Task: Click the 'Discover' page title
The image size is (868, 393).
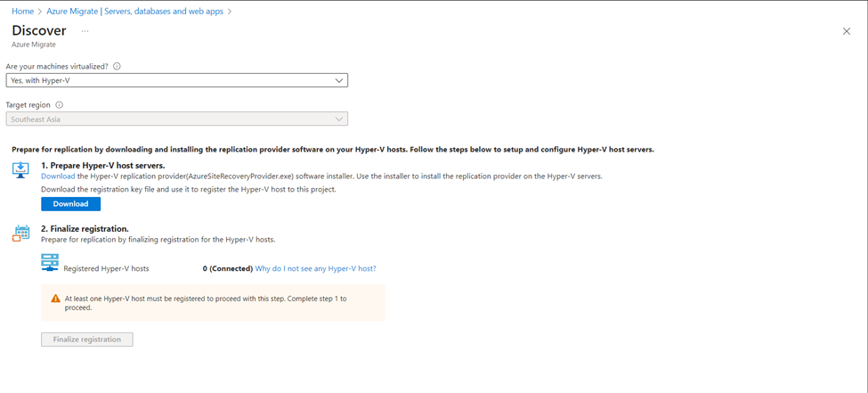Action: tap(39, 30)
